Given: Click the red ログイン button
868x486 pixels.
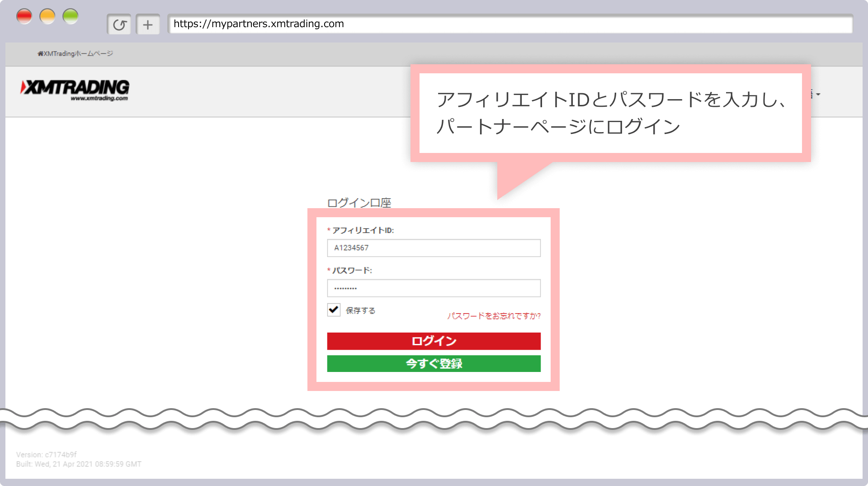Looking at the screenshot, I should [x=434, y=341].
